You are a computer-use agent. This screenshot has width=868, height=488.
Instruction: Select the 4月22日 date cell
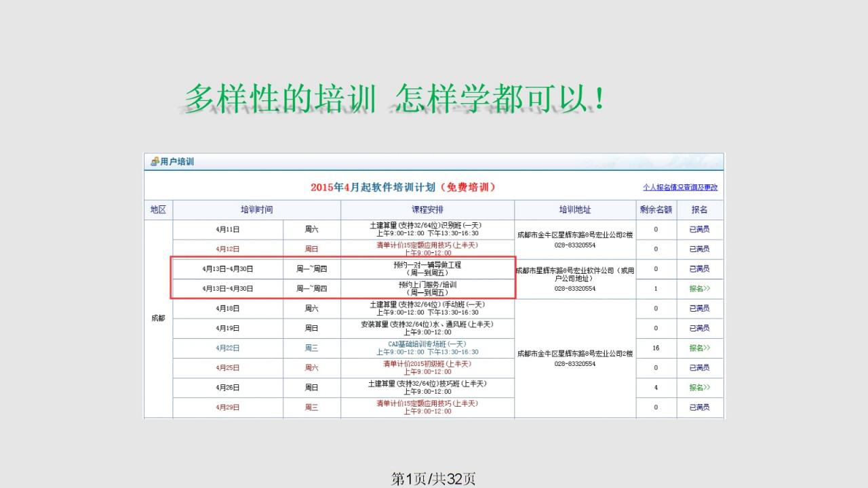(228, 348)
